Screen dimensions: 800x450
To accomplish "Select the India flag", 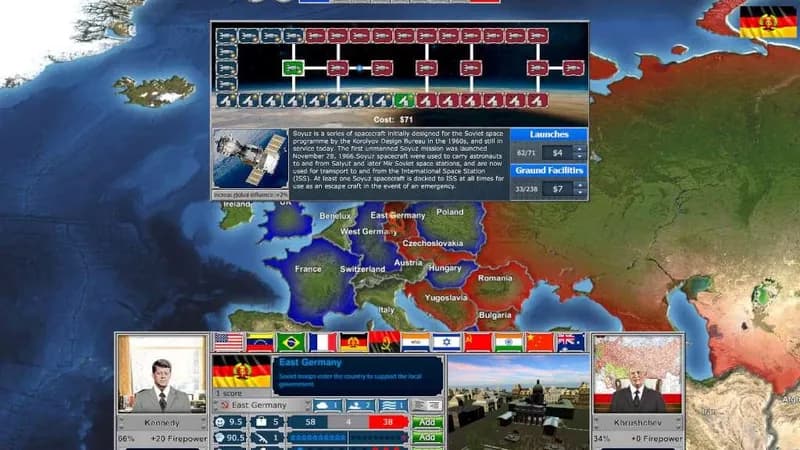I will click(509, 342).
